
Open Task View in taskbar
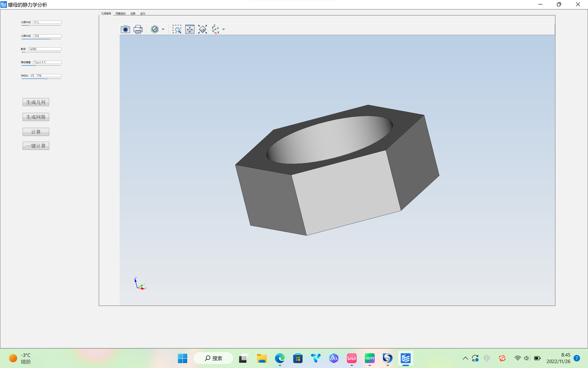pyautogui.click(x=244, y=358)
